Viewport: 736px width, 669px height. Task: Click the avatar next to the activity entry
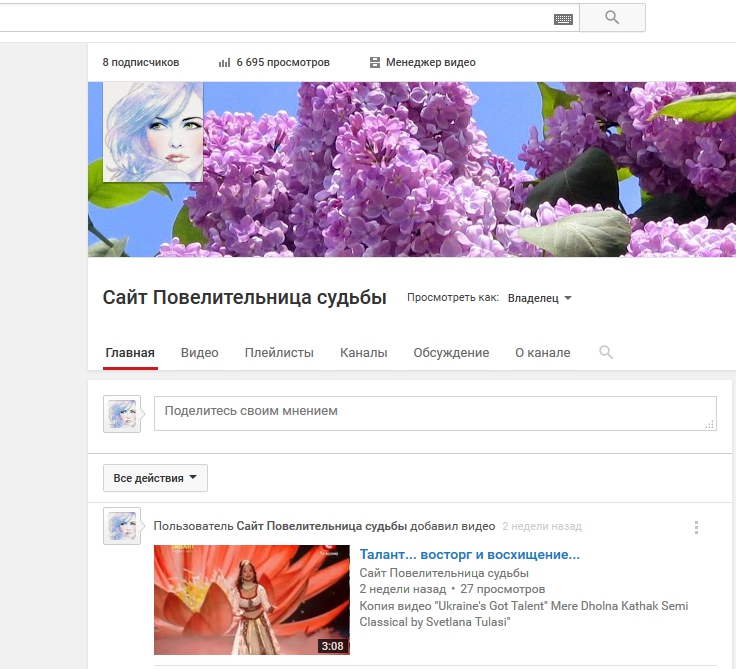(121, 526)
